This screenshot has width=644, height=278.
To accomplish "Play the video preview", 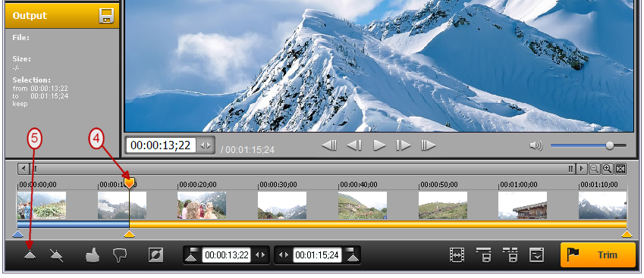I will 379,145.
